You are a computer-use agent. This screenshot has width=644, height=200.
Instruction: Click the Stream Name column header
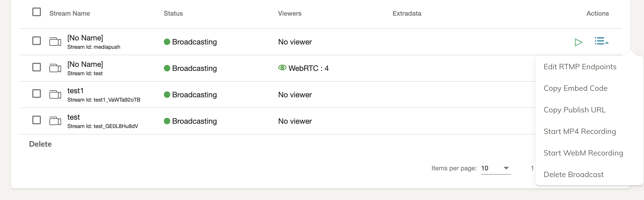tap(70, 13)
